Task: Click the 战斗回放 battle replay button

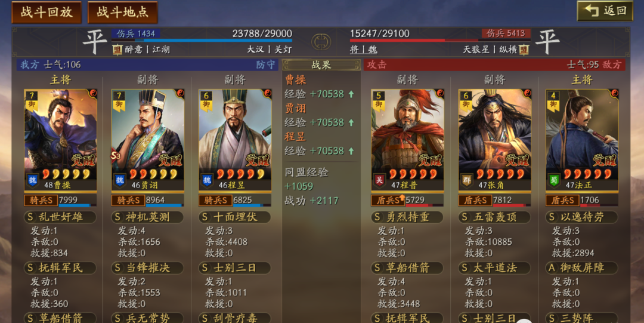Action: tap(47, 12)
